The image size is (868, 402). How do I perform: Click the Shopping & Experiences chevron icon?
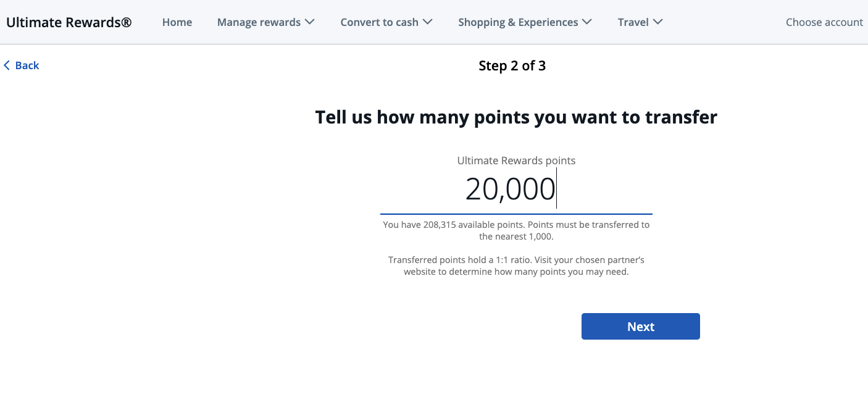point(586,22)
